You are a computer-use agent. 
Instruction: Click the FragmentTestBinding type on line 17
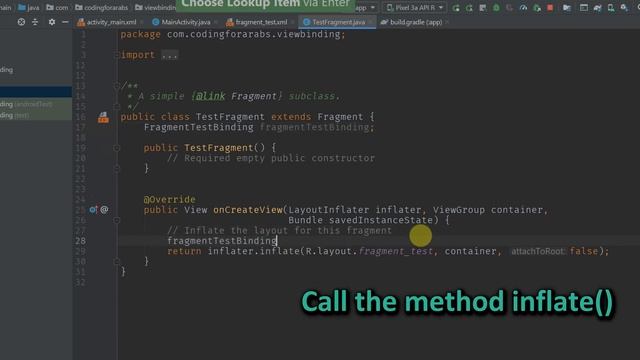(198, 127)
